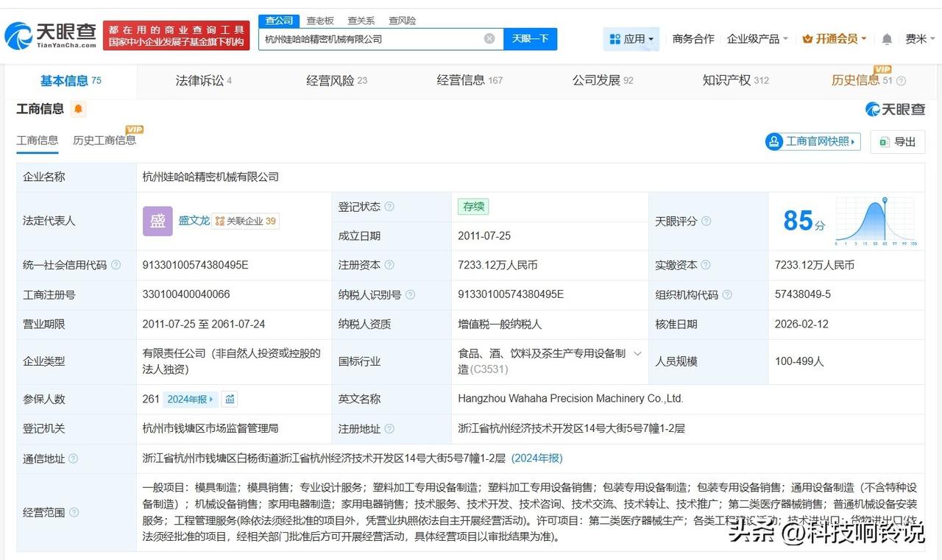Open the 应用 dropdown menu
The width and height of the screenshot is (942, 560).
coord(631,39)
